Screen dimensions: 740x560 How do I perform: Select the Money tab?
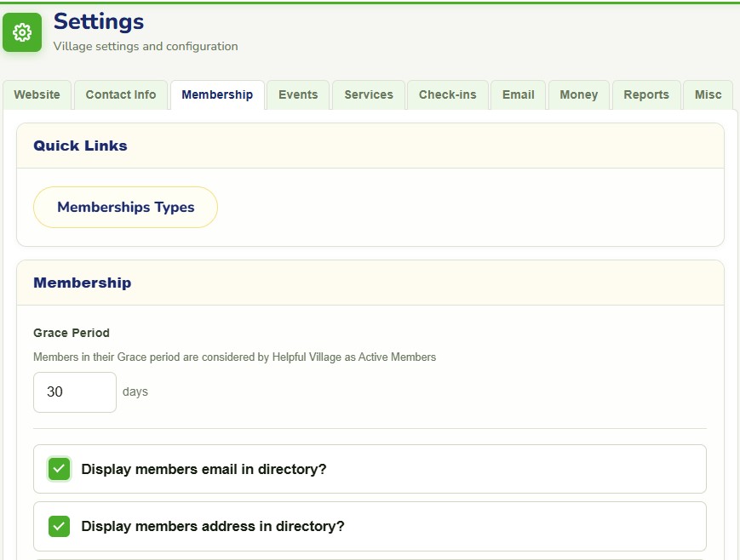point(578,94)
